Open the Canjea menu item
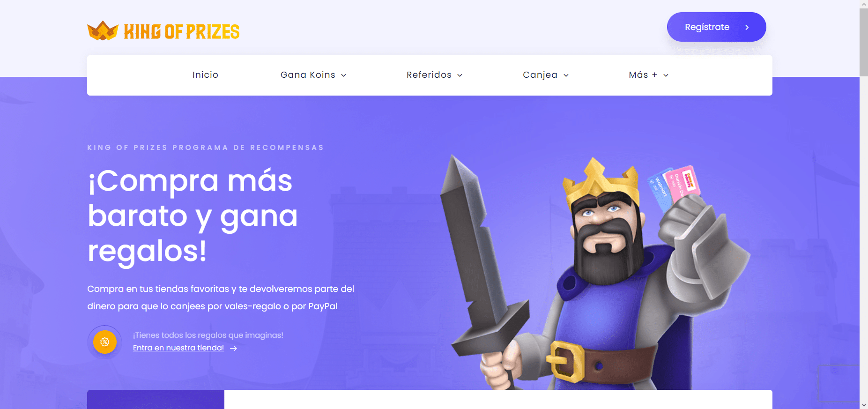The height and width of the screenshot is (409, 868). (x=540, y=75)
